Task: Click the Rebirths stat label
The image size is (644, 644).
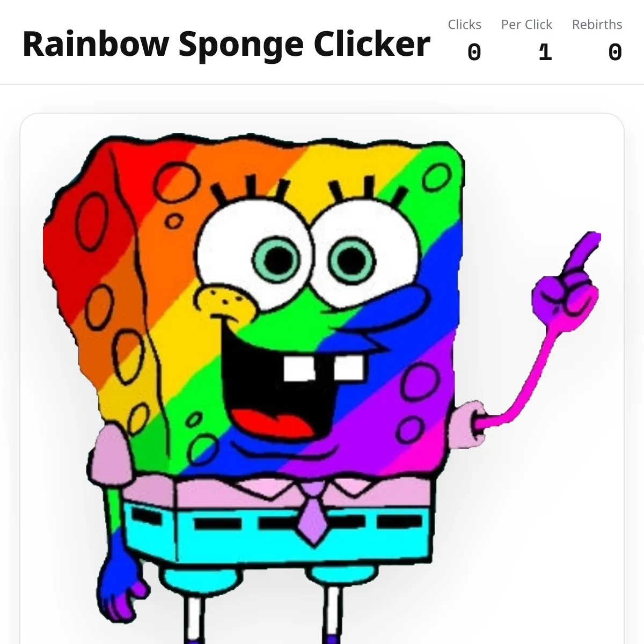Action: click(x=597, y=25)
